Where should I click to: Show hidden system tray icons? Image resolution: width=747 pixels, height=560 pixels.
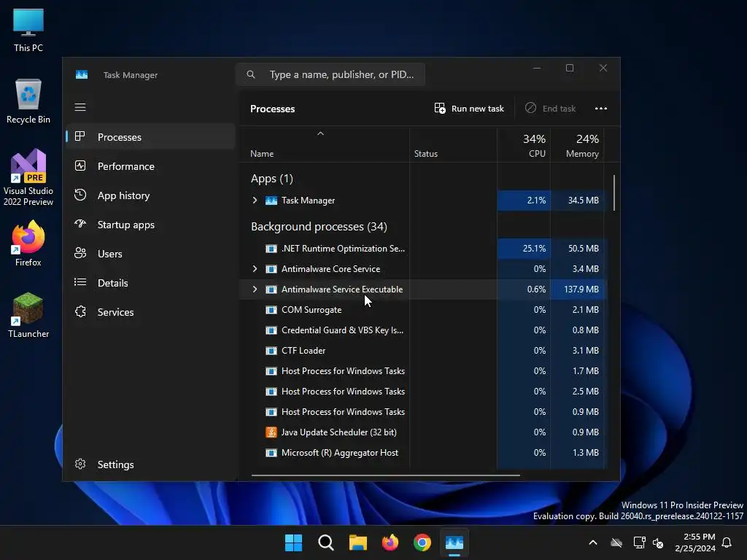tap(593, 542)
